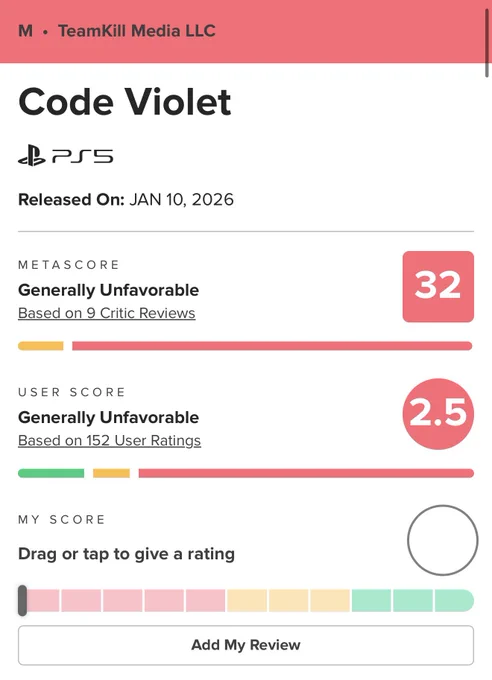Click the red portion of the Metascore distribution bar

(272, 346)
